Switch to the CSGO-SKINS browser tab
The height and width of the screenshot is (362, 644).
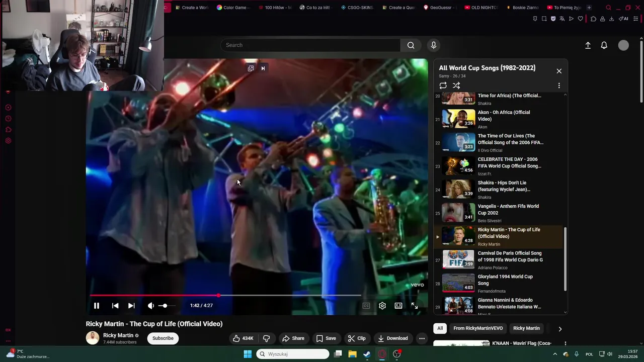coord(357,8)
